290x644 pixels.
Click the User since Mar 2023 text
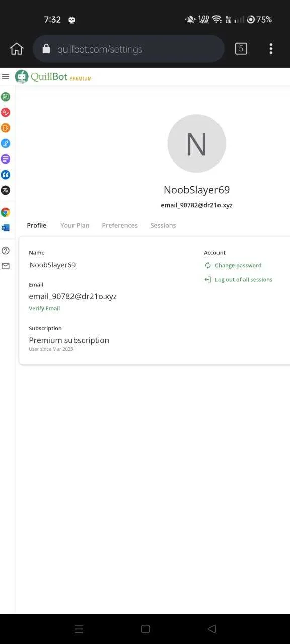51,349
